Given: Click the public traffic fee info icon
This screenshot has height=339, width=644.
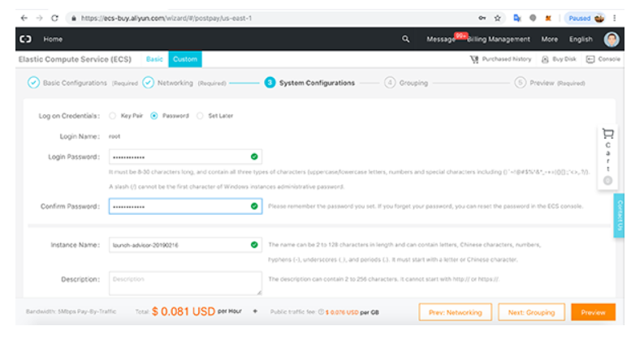Looking at the screenshot, I should (321, 312).
